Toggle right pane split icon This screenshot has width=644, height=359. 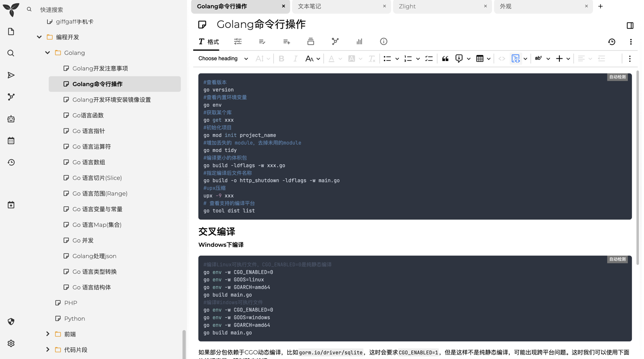coord(630,26)
